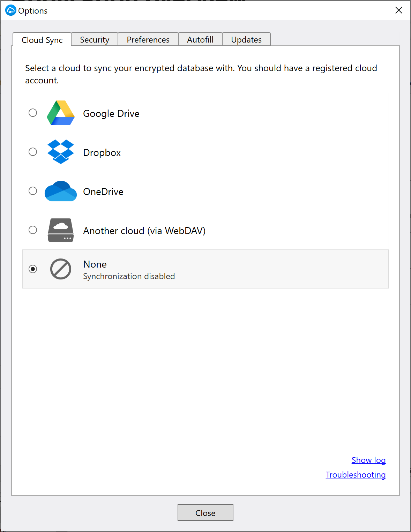This screenshot has height=532, width=411.
Task: Select the Another cloud WebDAV radio button
Action: (x=33, y=230)
